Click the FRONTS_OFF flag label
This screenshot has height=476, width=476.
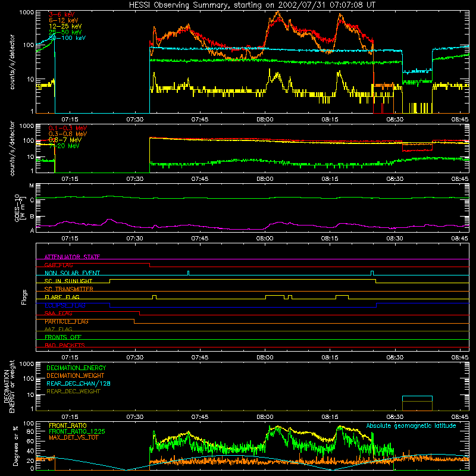[x=63, y=337]
